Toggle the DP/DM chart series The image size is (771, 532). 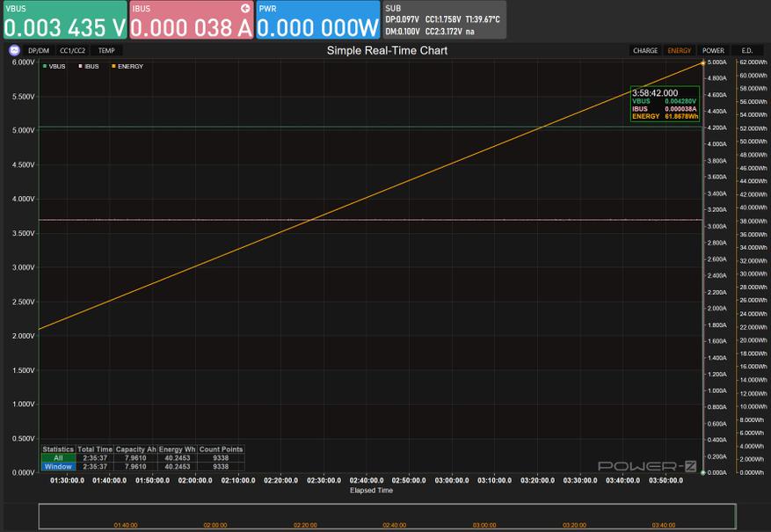39,51
